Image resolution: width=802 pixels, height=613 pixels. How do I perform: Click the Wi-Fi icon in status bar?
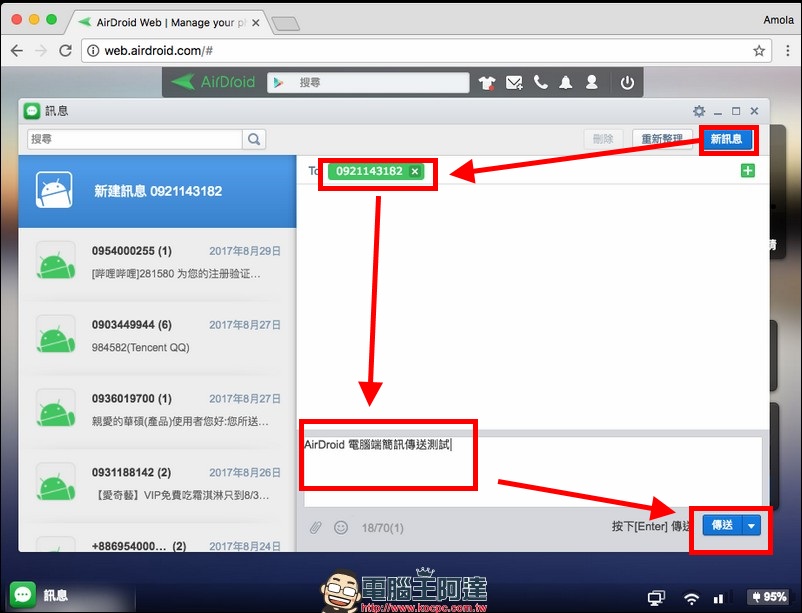(x=691, y=598)
